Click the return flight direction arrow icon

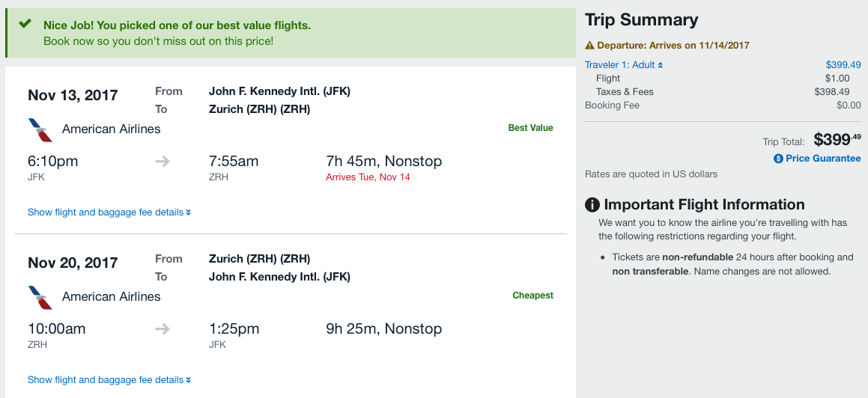pyautogui.click(x=163, y=329)
